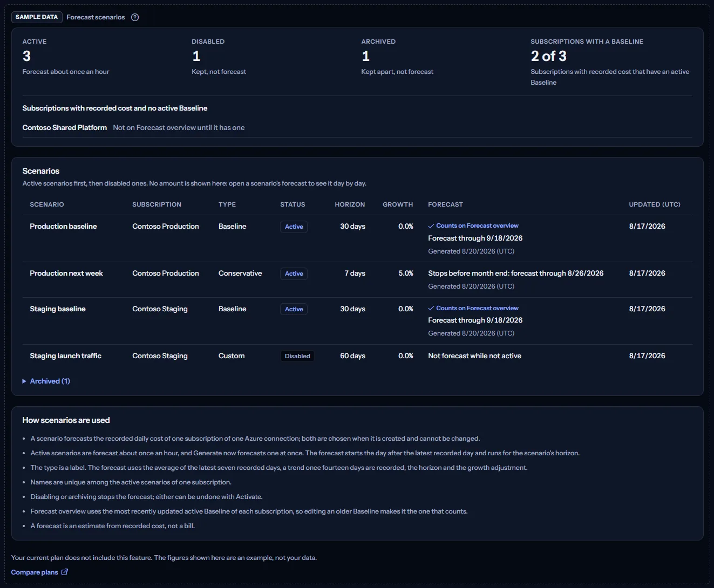Select the Staging launch traffic scenario name
This screenshot has height=588, width=714.
pos(65,356)
